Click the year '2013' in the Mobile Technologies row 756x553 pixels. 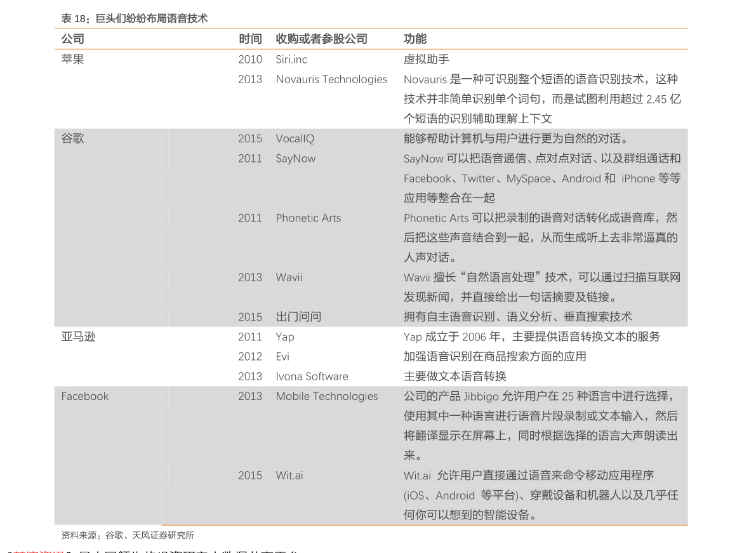click(250, 396)
